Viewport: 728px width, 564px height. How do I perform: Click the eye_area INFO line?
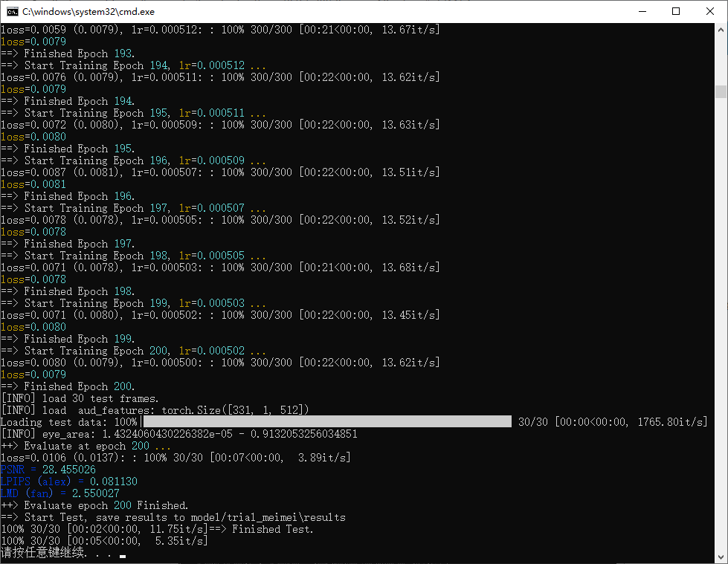click(178, 434)
